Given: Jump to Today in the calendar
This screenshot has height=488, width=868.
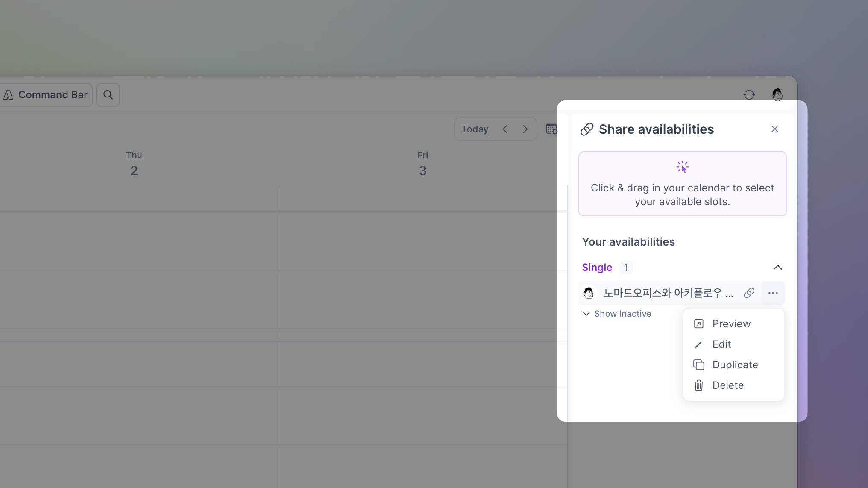Looking at the screenshot, I should click(x=475, y=129).
